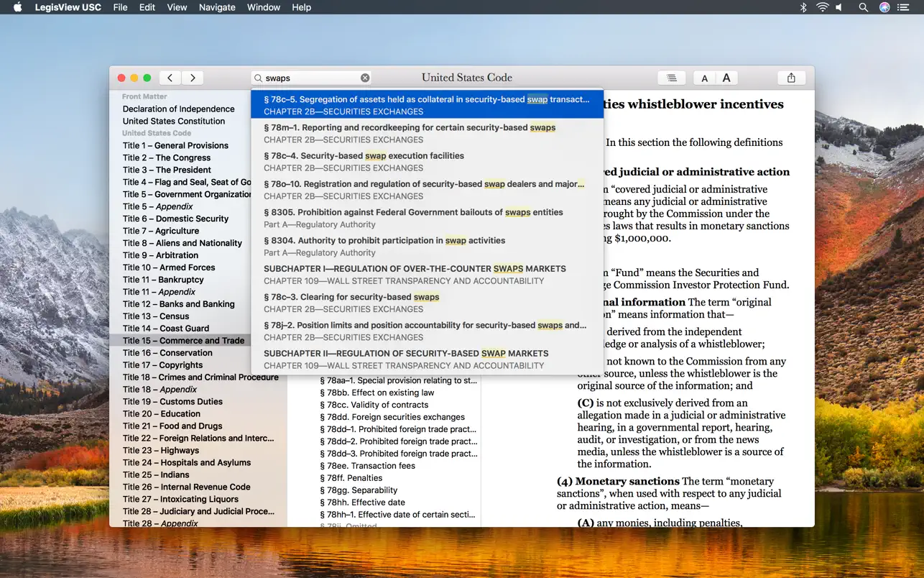Select the smaller text size icon
Image resolution: width=924 pixels, height=578 pixels.
[704, 78]
